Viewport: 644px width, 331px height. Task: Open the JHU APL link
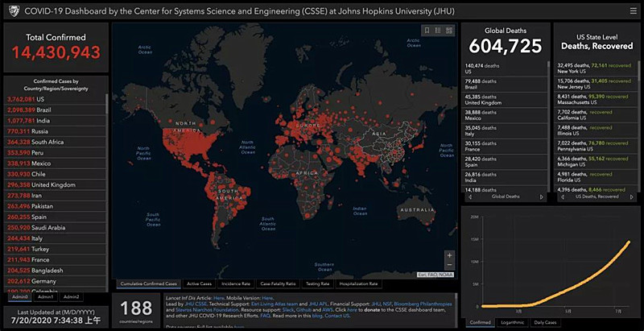(x=318, y=304)
